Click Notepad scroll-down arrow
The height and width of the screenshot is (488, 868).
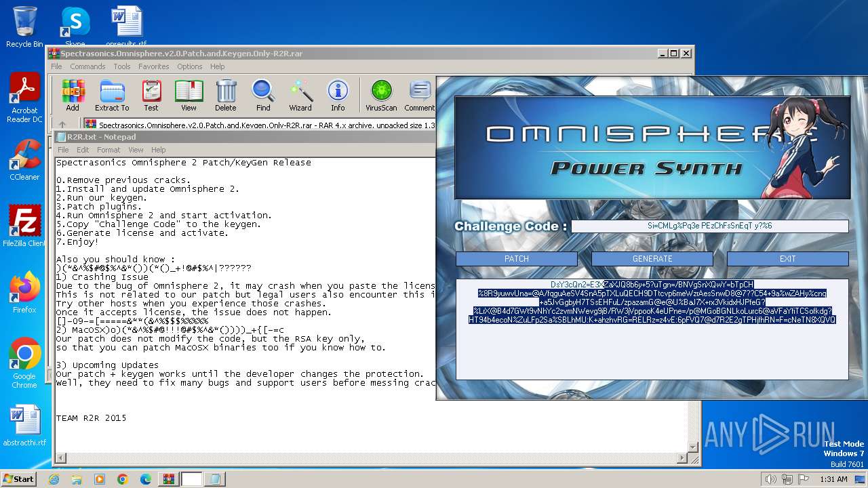click(x=694, y=446)
